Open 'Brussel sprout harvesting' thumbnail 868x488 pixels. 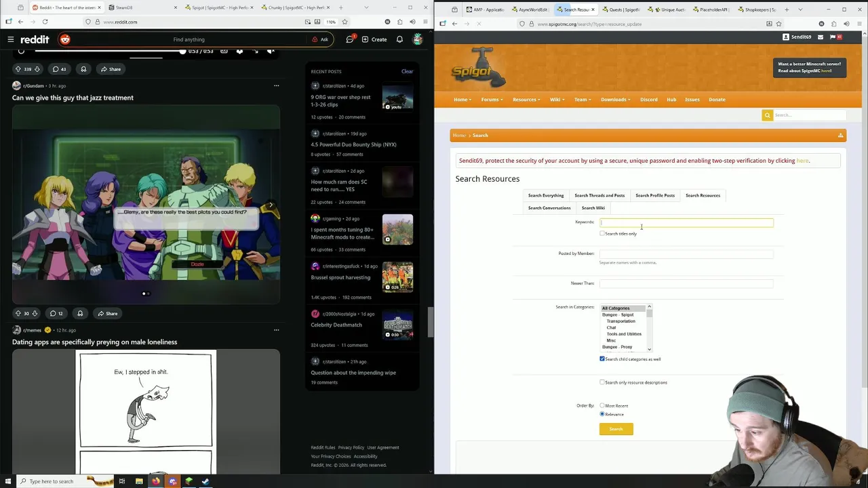pyautogui.click(x=397, y=277)
